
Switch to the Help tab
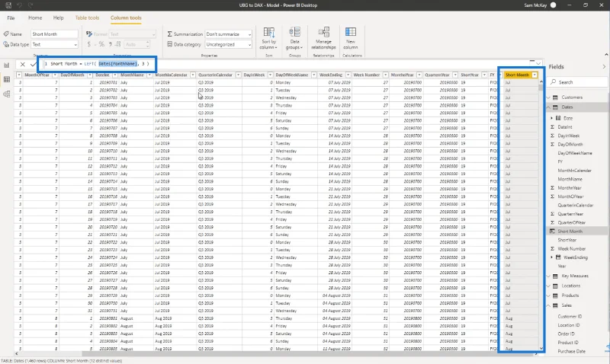(59, 18)
